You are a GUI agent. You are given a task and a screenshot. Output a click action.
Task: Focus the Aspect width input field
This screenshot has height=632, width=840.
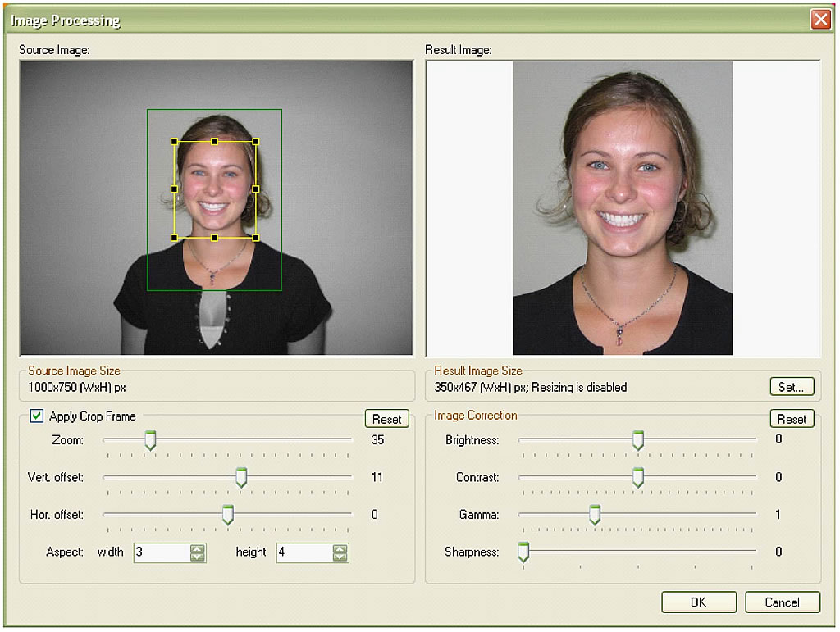[x=162, y=552]
